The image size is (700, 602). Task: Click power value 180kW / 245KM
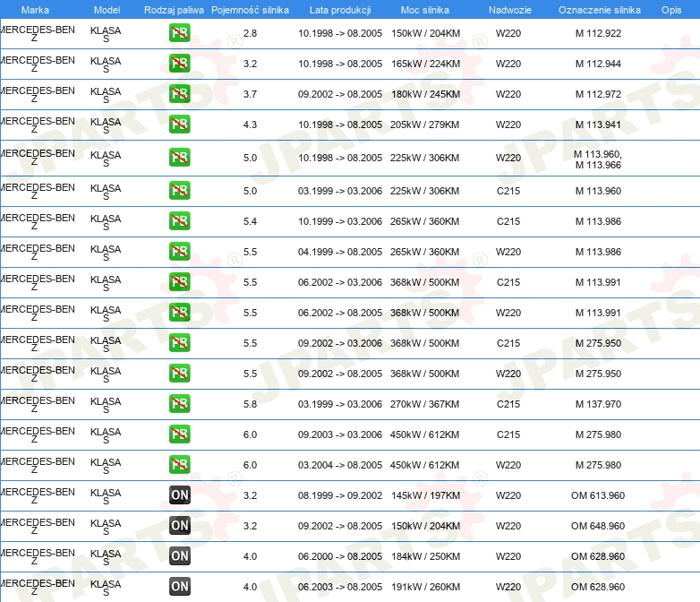[x=425, y=94]
